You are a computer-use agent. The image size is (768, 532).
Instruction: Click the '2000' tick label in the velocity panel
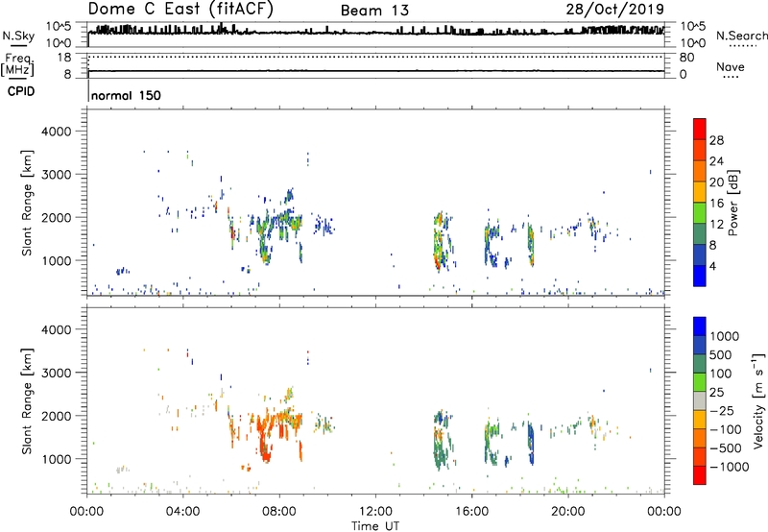(57, 416)
